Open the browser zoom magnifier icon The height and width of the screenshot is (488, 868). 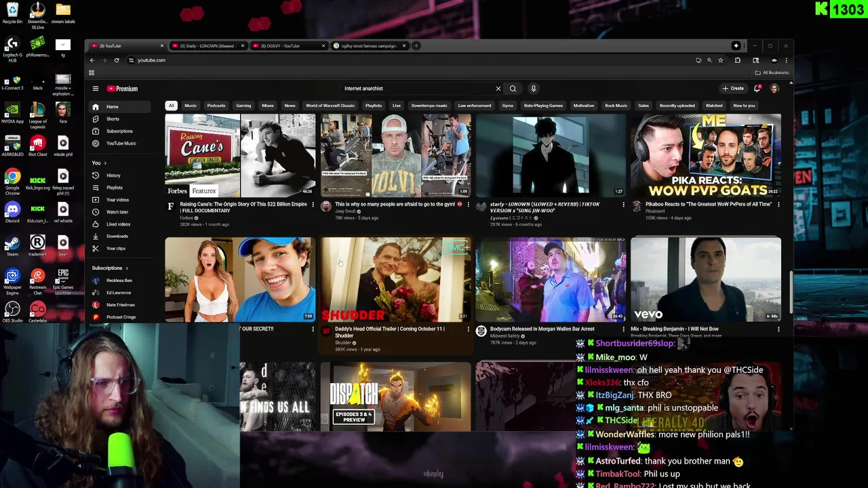point(709,60)
